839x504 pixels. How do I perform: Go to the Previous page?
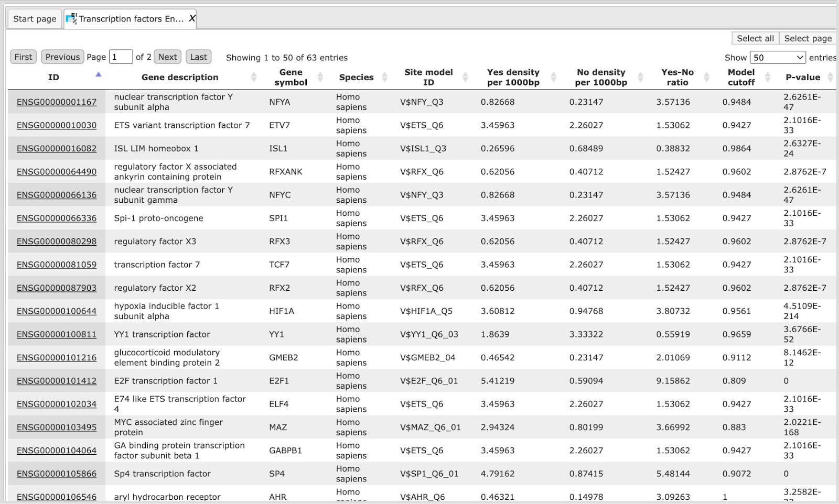point(62,57)
